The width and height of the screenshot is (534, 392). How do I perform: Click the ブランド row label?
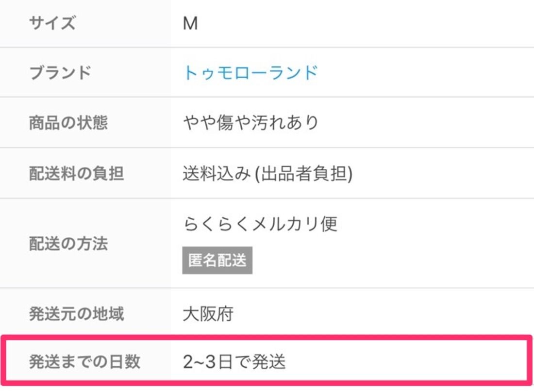(60, 73)
